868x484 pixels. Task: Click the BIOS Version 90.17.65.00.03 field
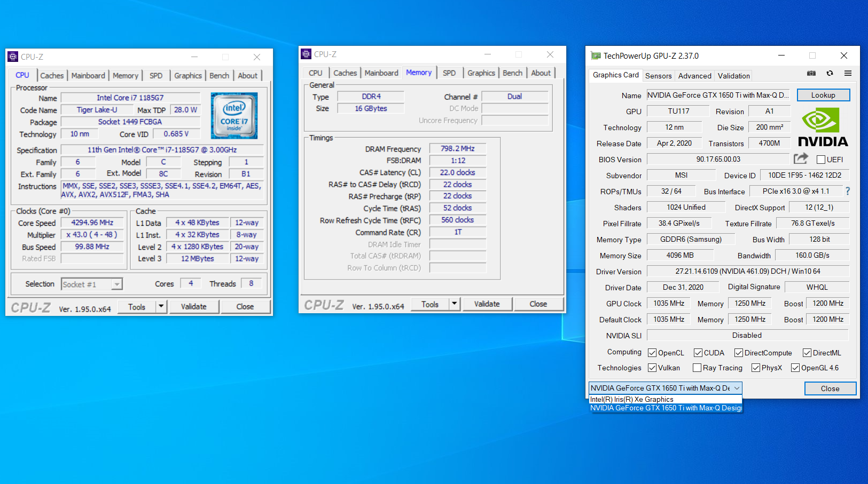[x=718, y=159]
